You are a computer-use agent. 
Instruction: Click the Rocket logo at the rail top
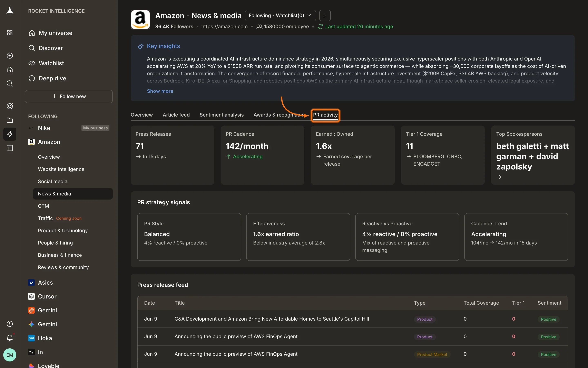tap(10, 10)
